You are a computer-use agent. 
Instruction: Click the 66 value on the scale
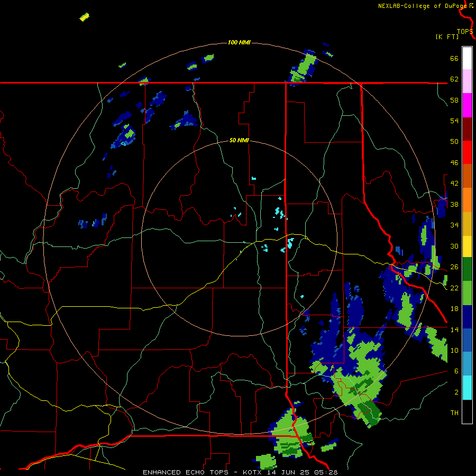click(x=454, y=58)
